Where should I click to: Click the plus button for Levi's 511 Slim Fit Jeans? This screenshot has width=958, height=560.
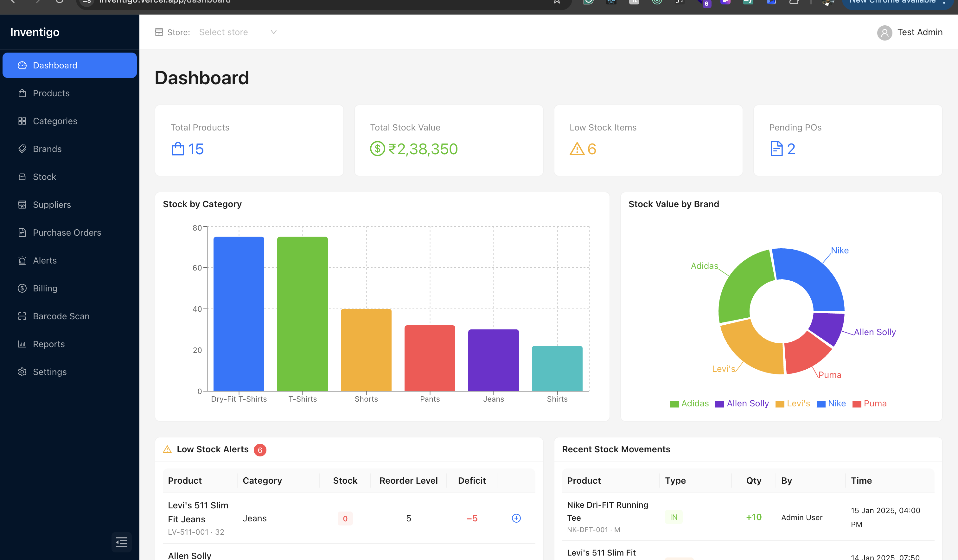[516, 518]
